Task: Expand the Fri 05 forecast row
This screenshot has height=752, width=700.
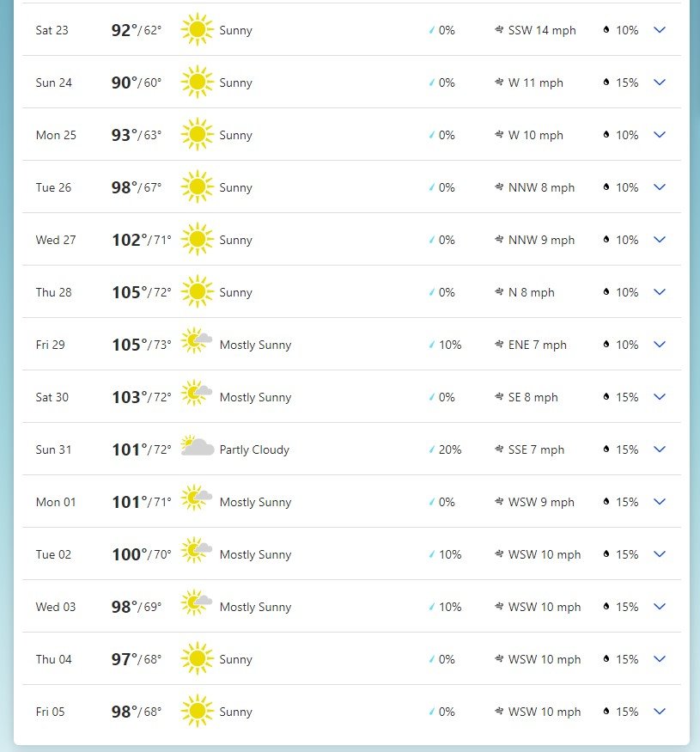Action: (660, 712)
